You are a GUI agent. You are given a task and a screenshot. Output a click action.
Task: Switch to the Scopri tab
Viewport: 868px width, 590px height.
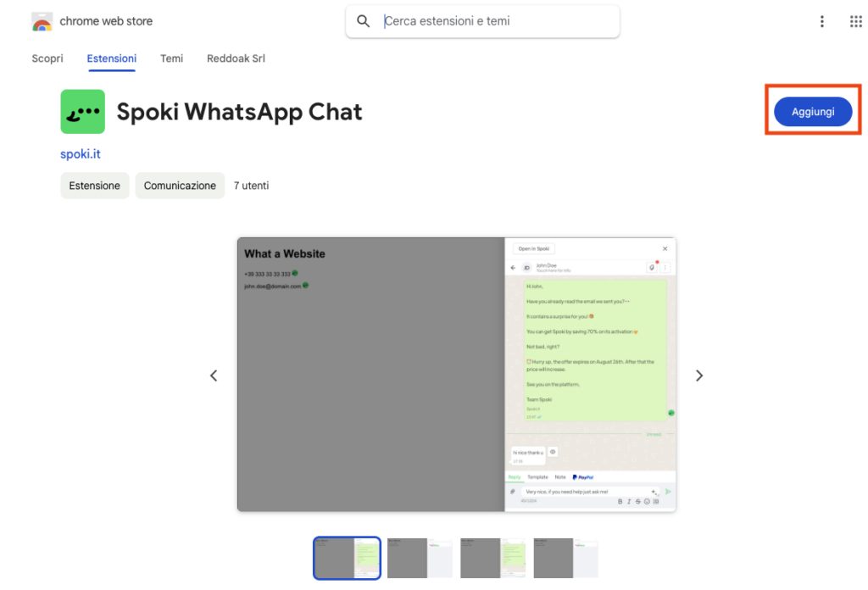click(x=47, y=58)
